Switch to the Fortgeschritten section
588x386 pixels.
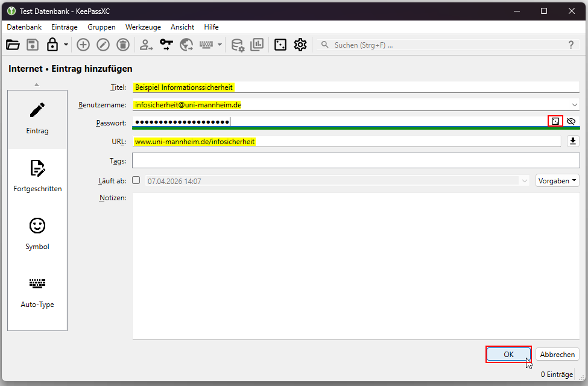37,176
